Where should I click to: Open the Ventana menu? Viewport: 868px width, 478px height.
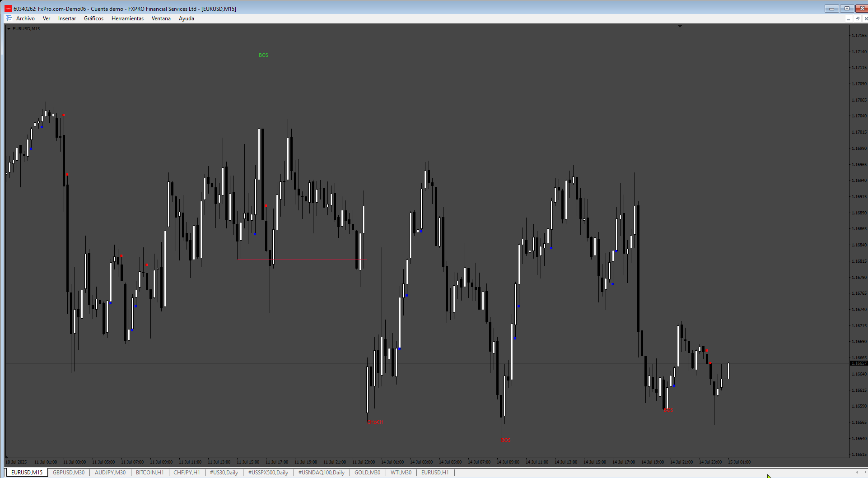coord(161,19)
